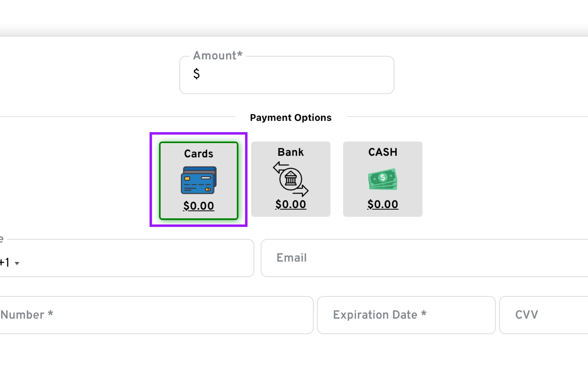The height and width of the screenshot is (367, 588).
Task: Click the $0.00 amount under Cards
Action: [x=198, y=206]
